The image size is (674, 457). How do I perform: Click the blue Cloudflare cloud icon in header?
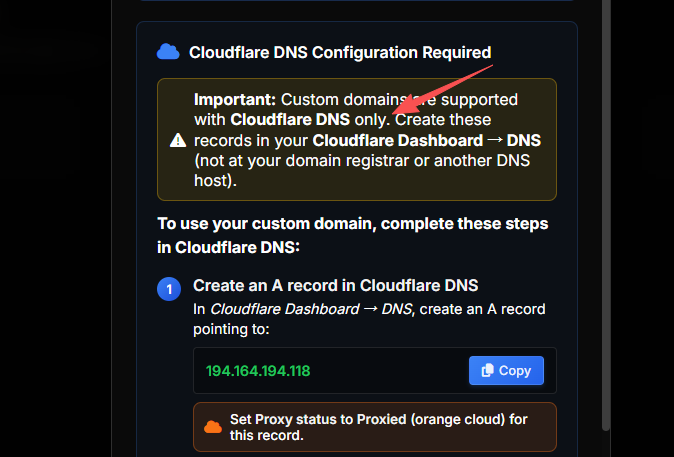(x=168, y=52)
